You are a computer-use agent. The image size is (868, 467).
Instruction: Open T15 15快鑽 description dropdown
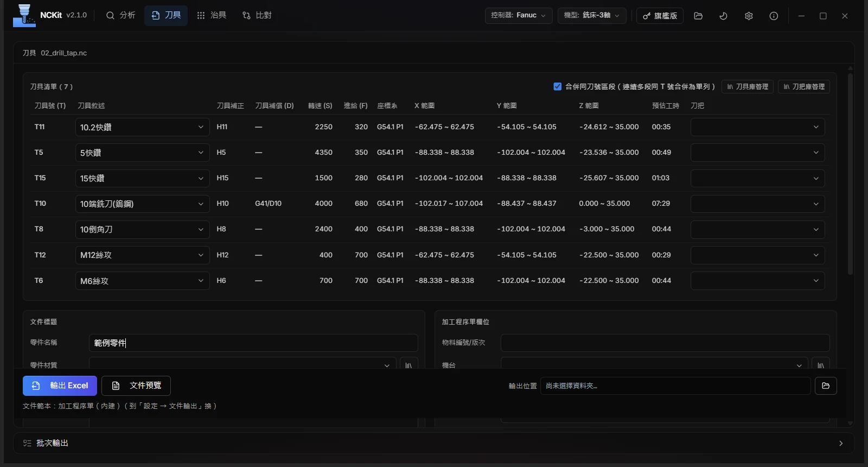143,178
